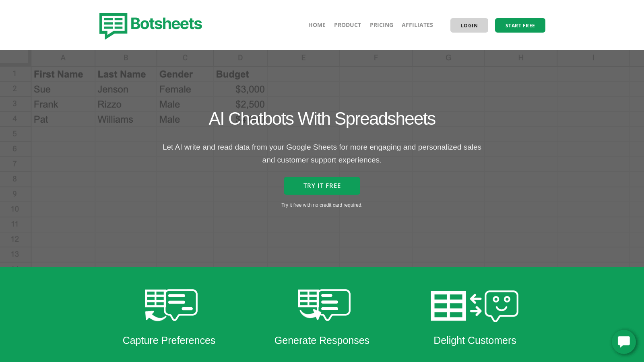Click the Last Name header cell
The height and width of the screenshot is (362, 644).
(126, 74)
